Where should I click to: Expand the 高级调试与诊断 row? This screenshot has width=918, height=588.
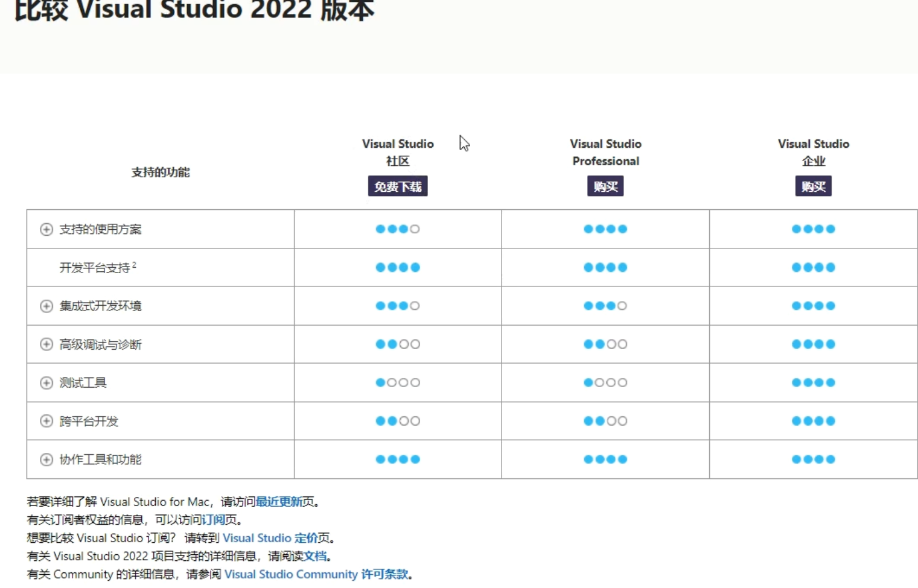tap(46, 344)
